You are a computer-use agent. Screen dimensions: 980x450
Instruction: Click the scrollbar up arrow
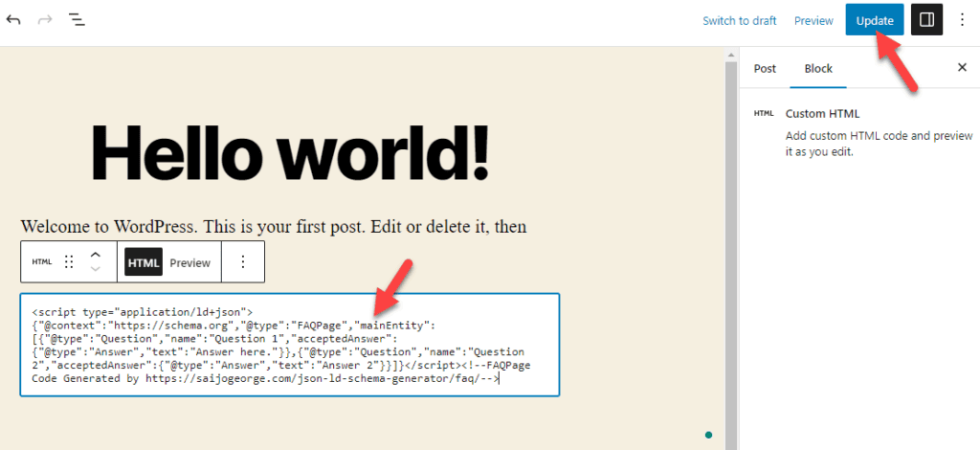point(730,55)
